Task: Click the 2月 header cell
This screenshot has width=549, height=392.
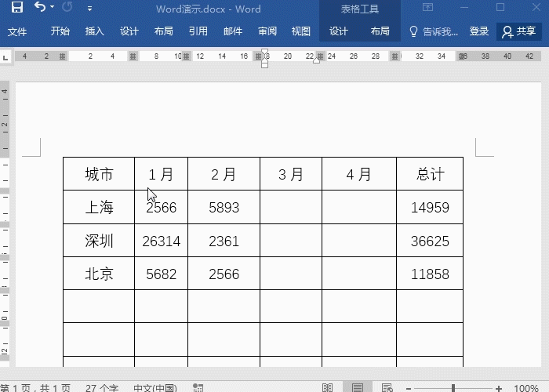Action: click(224, 174)
